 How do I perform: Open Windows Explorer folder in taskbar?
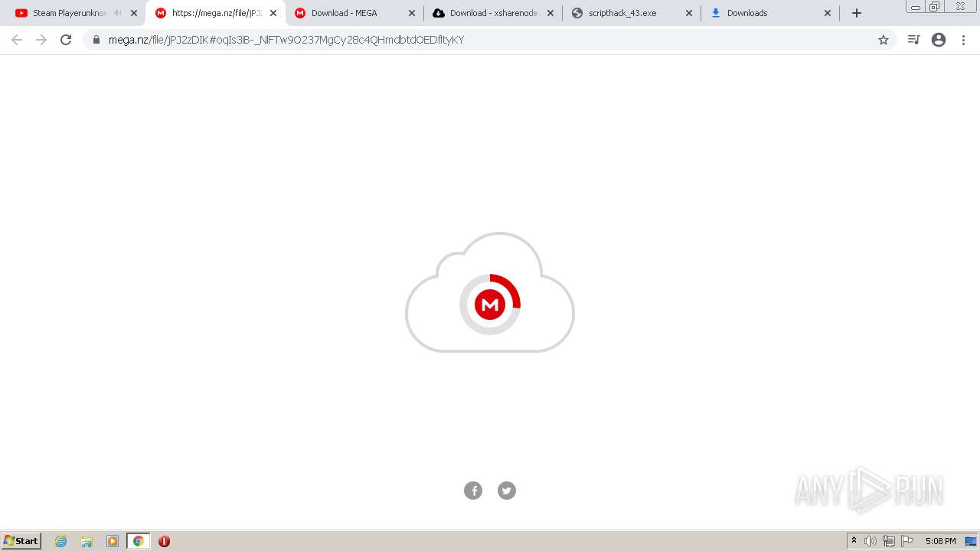(x=87, y=541)
